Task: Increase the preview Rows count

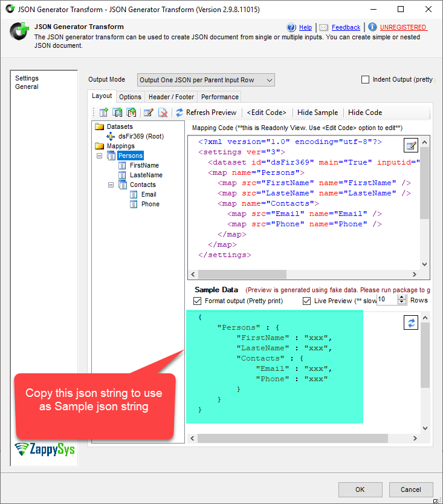Action: pos(402,297)
